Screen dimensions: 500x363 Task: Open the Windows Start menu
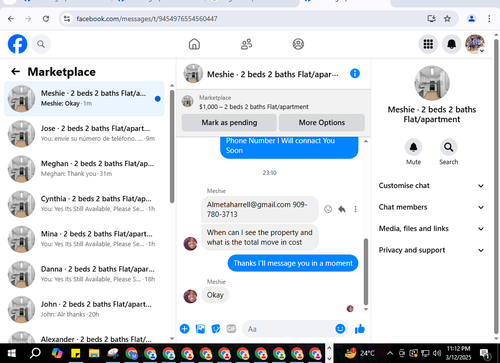(11, 353)
